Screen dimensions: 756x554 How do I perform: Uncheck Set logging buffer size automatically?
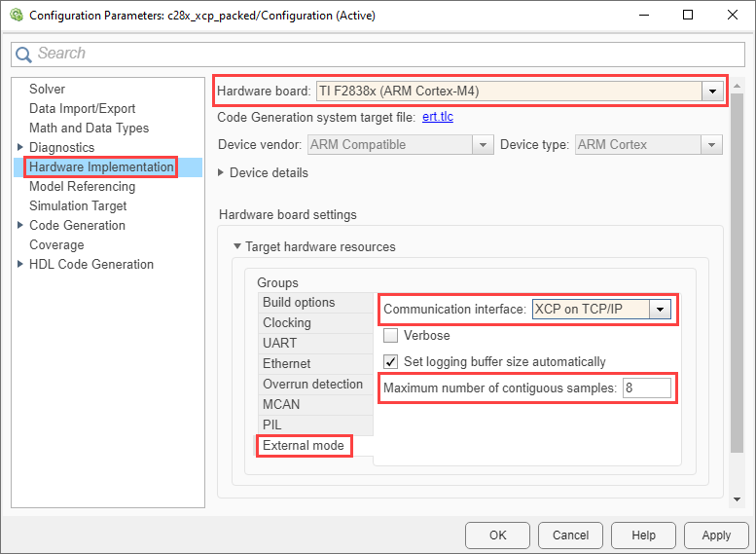391,361
